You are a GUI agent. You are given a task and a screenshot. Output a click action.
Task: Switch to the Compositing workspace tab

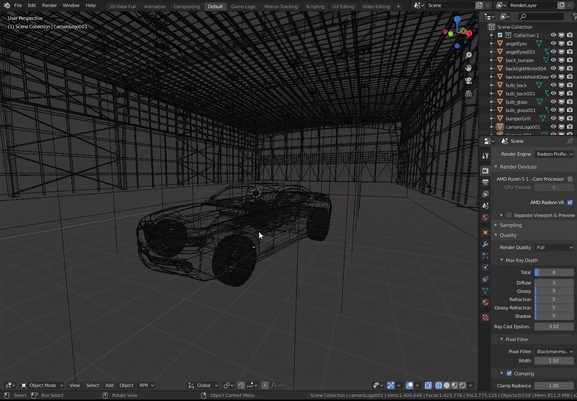187,6
